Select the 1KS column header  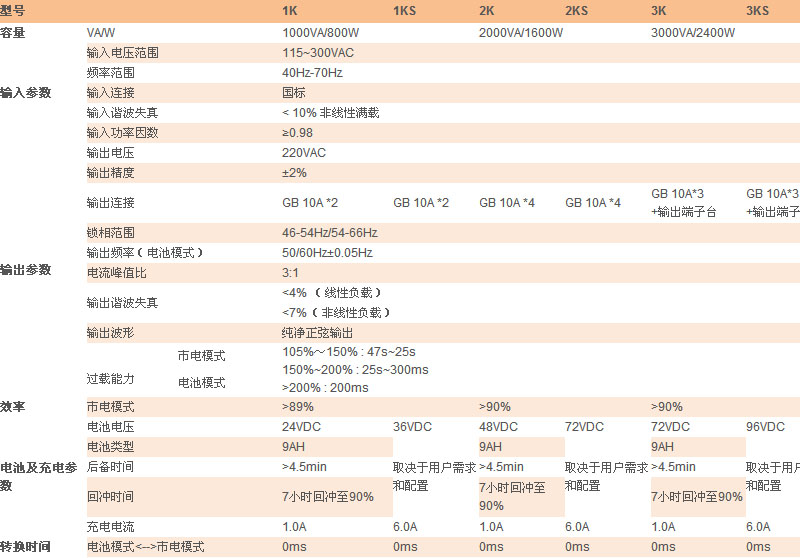[405, 11]
